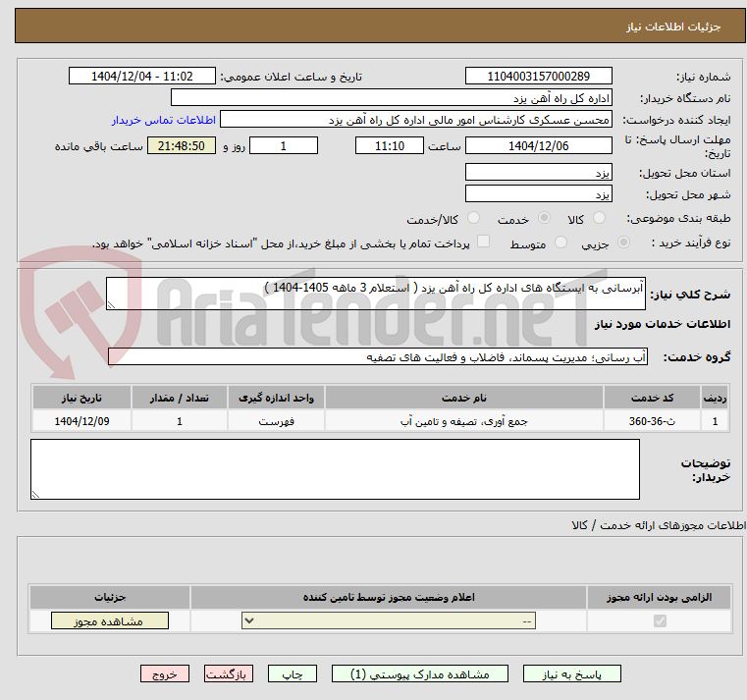Viewport: 747px width, 700px height.
Task: Click the deadline date field 1404/12/06
Action: tap(538, 145)
